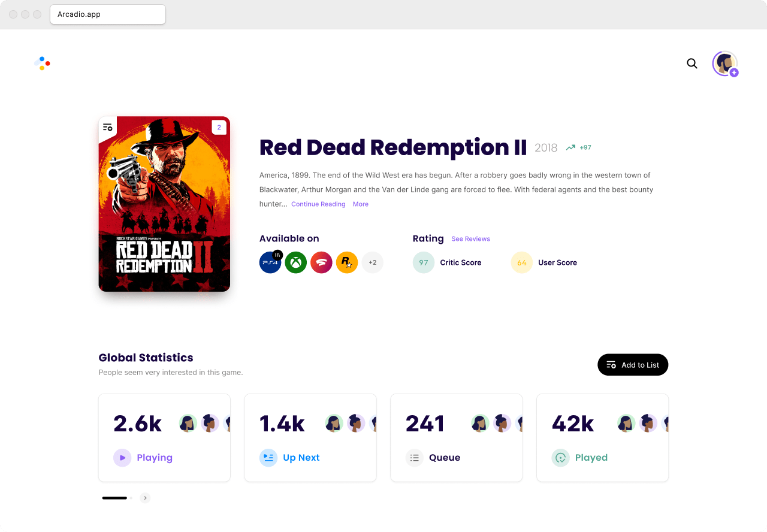Viewport: 767px width, 532px height.
Task: Click the Global Statistics heading
Action: tap(146, 358)
